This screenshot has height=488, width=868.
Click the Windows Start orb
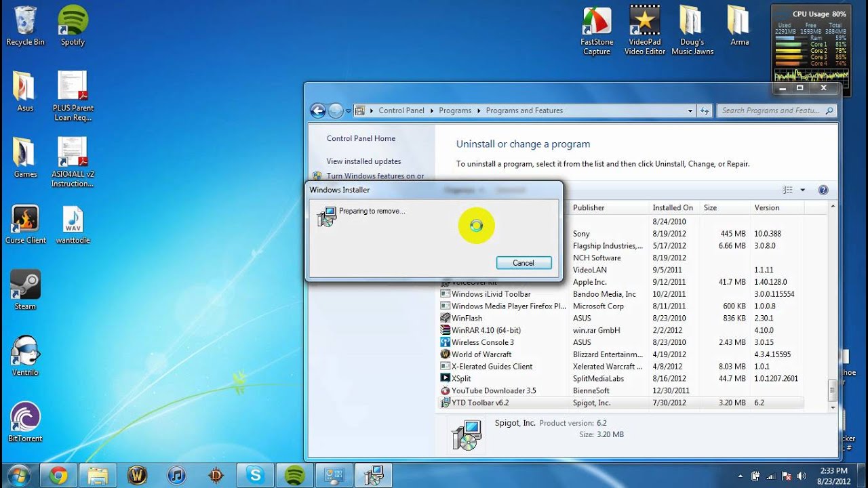[19, 475]
